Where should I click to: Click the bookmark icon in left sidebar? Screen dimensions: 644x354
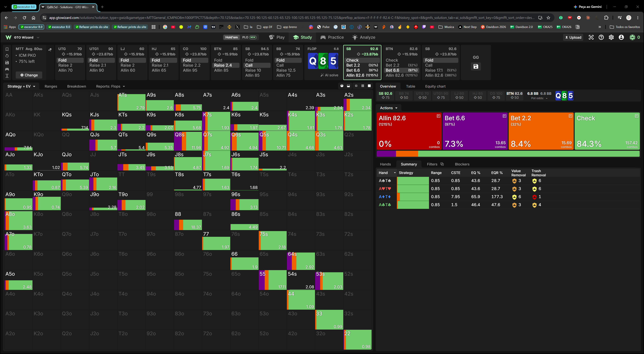click(7, 49)
